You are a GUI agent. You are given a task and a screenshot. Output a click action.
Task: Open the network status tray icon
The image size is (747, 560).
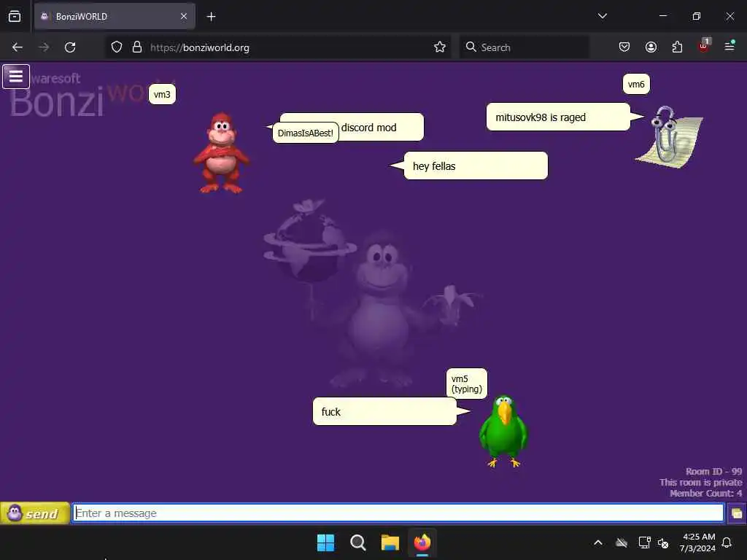(645, 542)
